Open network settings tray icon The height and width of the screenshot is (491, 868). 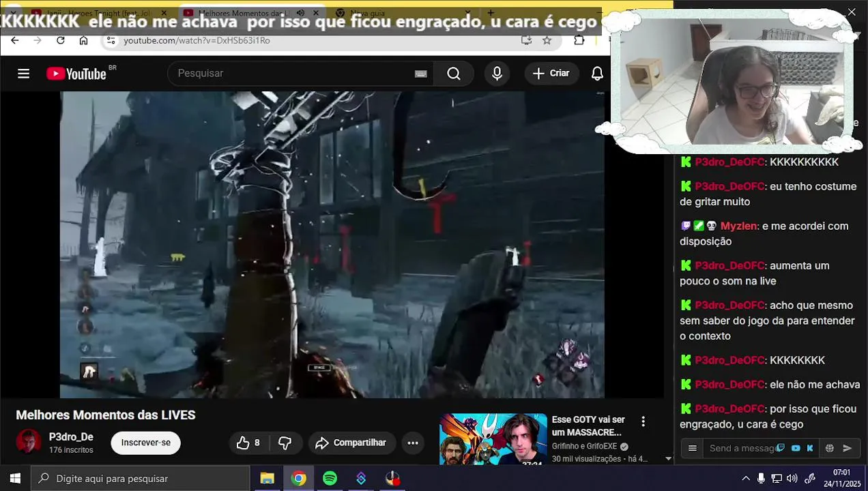click(x=777, y=479)
